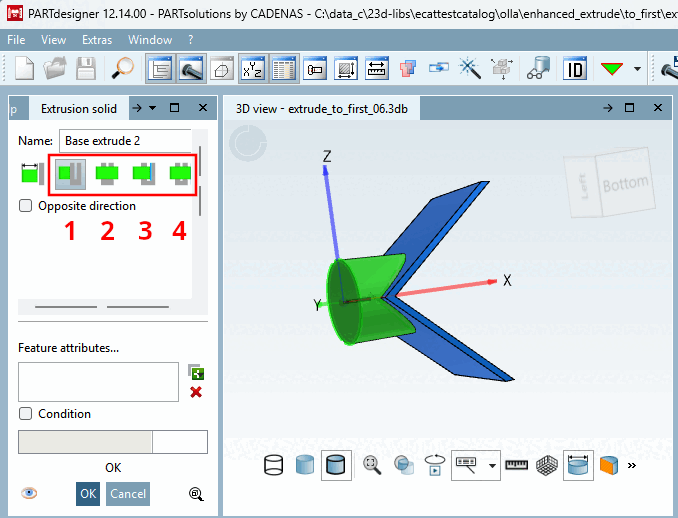Click the mesh grid icon in 3D view
This screenshot has height=518, width=678.
547,466
